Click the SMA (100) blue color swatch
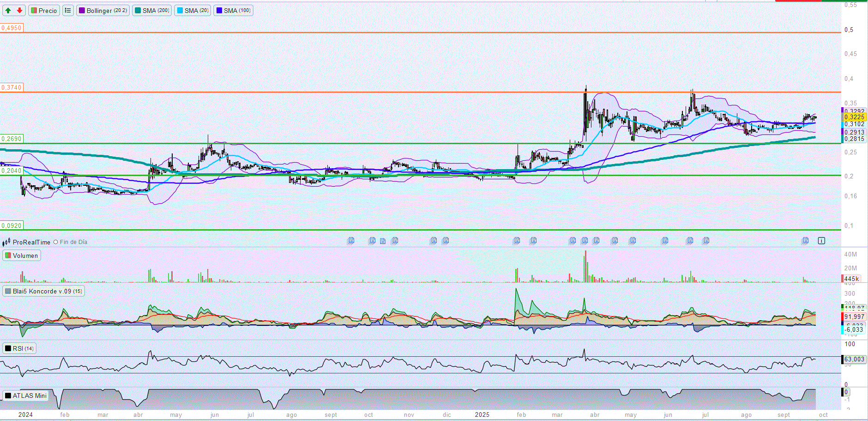Viewport: 868px width, 421px height. pyautogui.click(x=219, y=10)
